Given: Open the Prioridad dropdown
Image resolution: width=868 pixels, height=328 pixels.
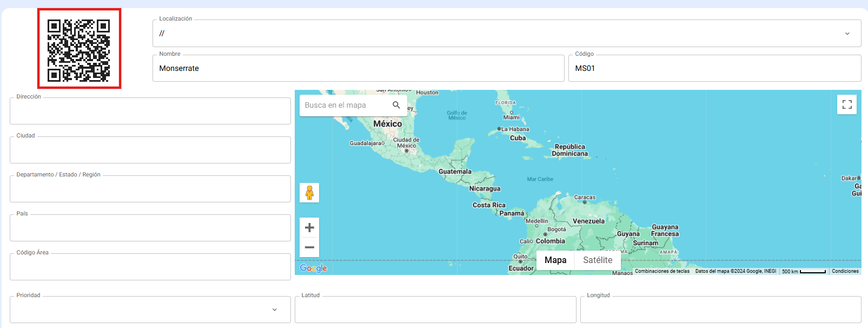Looking at the screenshot, I should [x=274, y=310].
